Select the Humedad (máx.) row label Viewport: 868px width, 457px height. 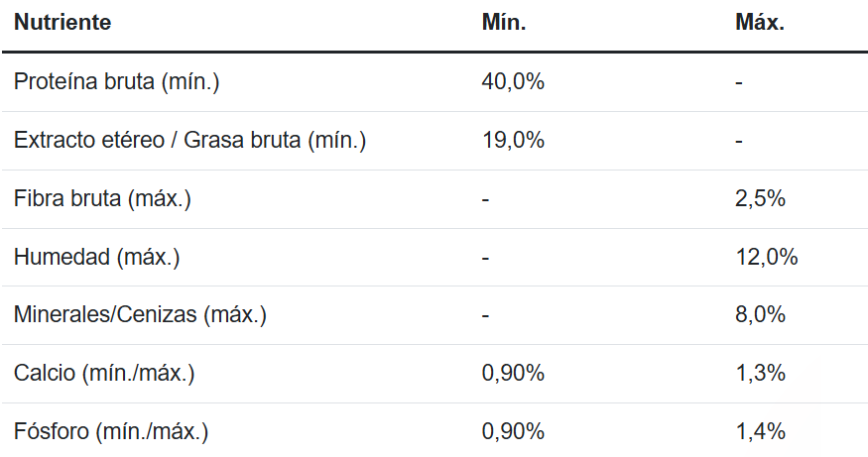click(96, 258)
